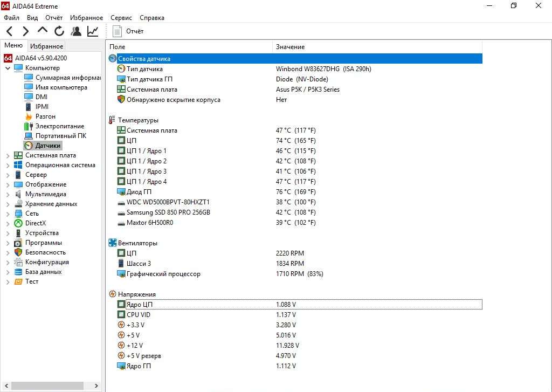Click the Поле column header
The height and width of the screenshot is (392, 552).
coord(189,47)
